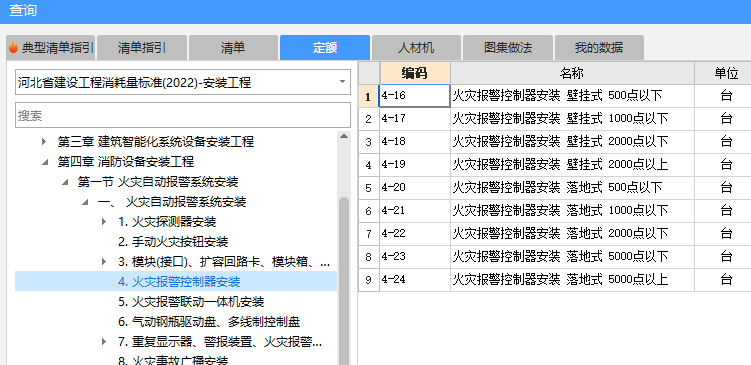Select 7. 重复显示器、警报装置、火灾报警

pos(220,342)
